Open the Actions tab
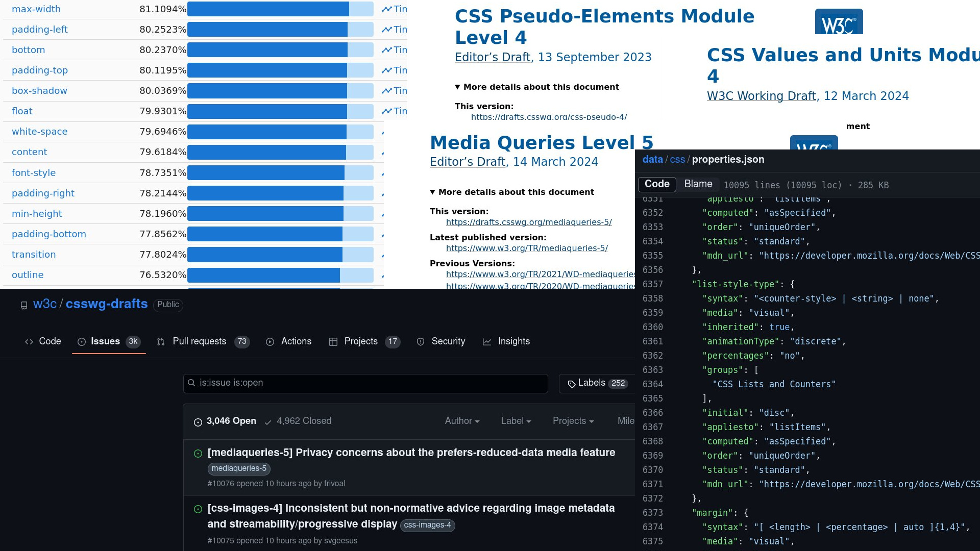The image size is (980, 551). tap(289, 341)
